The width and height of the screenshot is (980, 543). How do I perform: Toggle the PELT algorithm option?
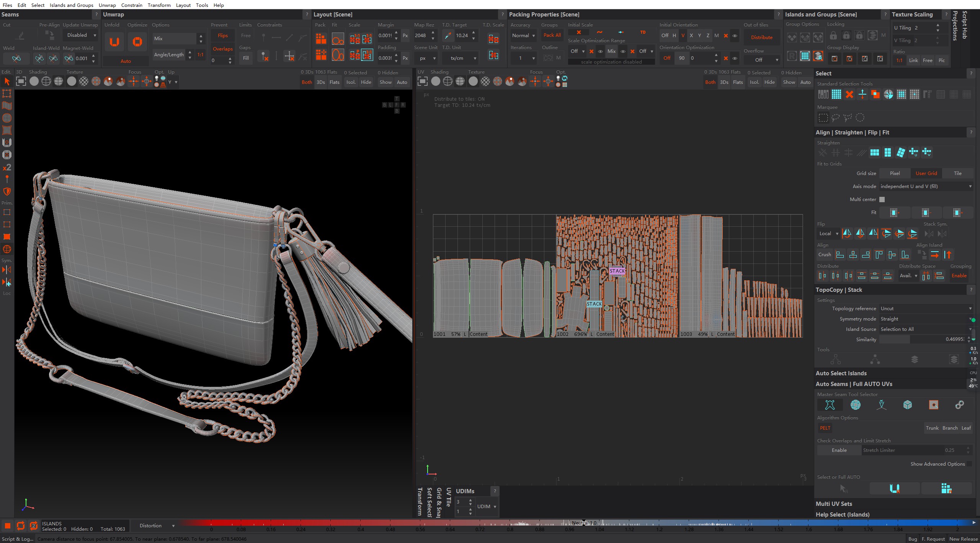coord(825,428)
